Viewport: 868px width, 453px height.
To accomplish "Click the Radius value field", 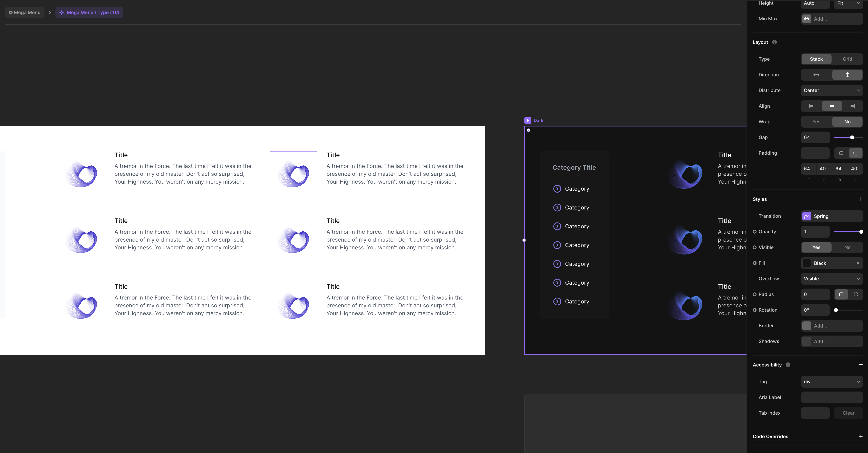I will [815, 294].
